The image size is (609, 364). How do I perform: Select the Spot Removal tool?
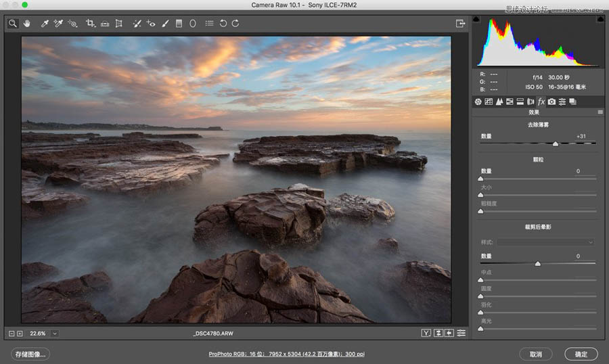coord(137,23)
